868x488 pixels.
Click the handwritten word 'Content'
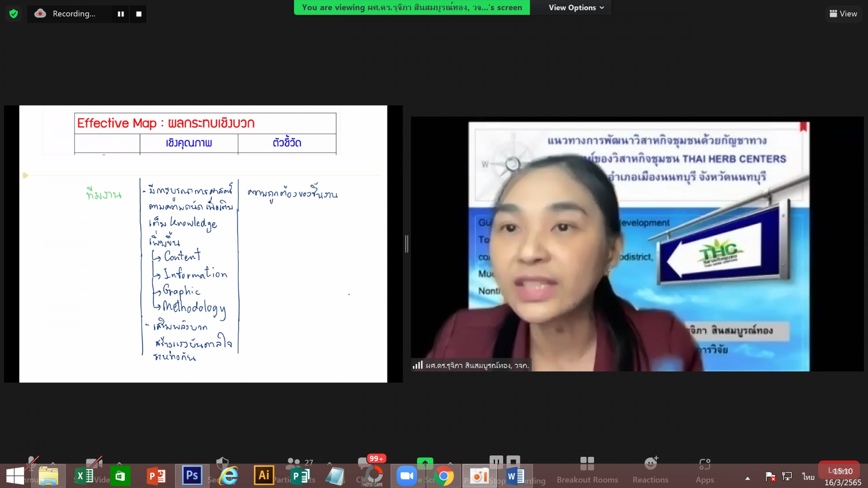(182, 256)
